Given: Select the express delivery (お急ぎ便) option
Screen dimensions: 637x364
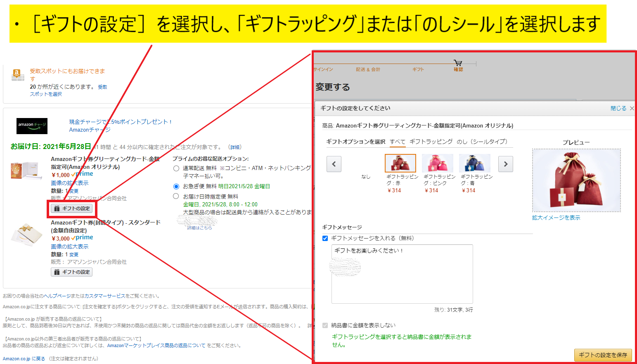Looking at the screenshot, I should (176, 187).
